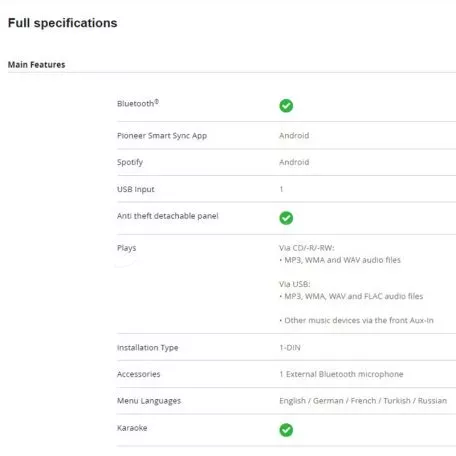Select the front Aux-In bullet text
Viewport: 456px width, 456px height.
[x=356, y=320]
